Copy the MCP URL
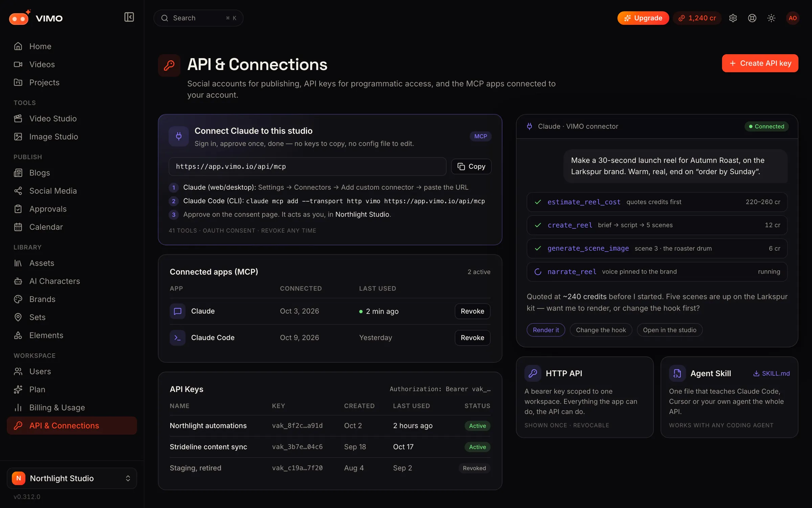The image size is (812, 508). pos(471,166)
